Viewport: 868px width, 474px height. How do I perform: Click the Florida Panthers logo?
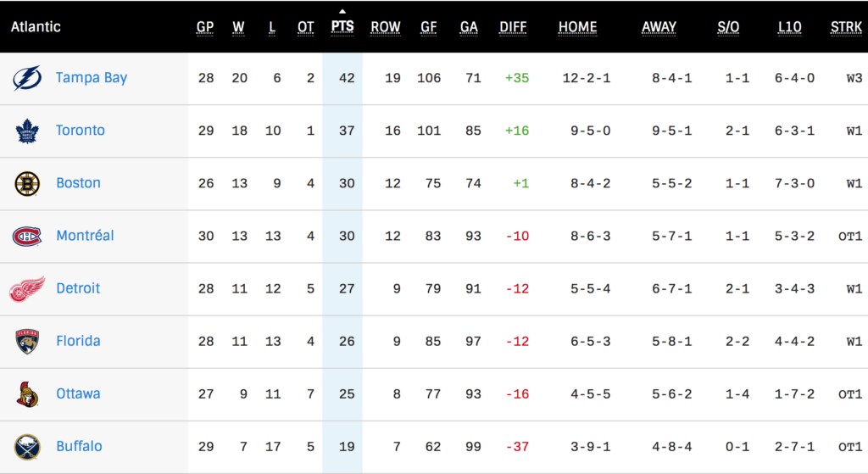tap(27, 342)
